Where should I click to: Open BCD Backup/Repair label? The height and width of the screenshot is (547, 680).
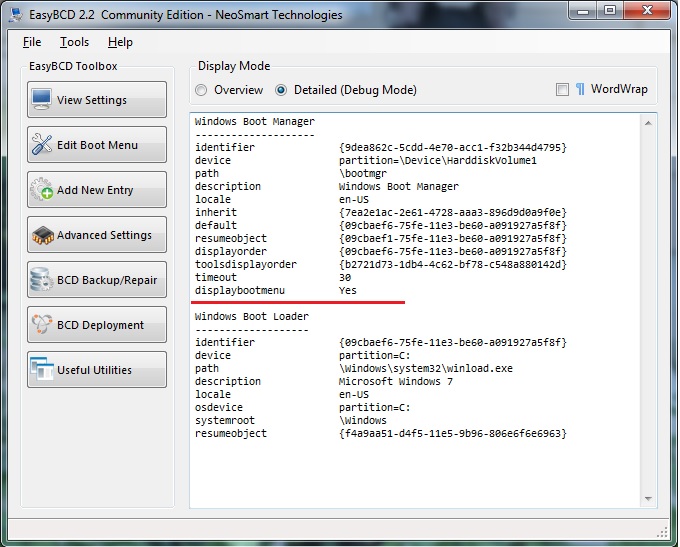pos(107,280)
